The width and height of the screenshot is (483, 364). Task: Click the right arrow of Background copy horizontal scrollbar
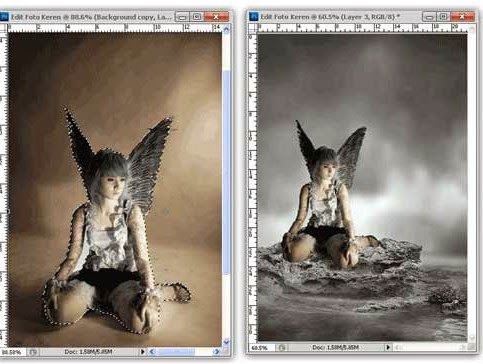point(216,352)
